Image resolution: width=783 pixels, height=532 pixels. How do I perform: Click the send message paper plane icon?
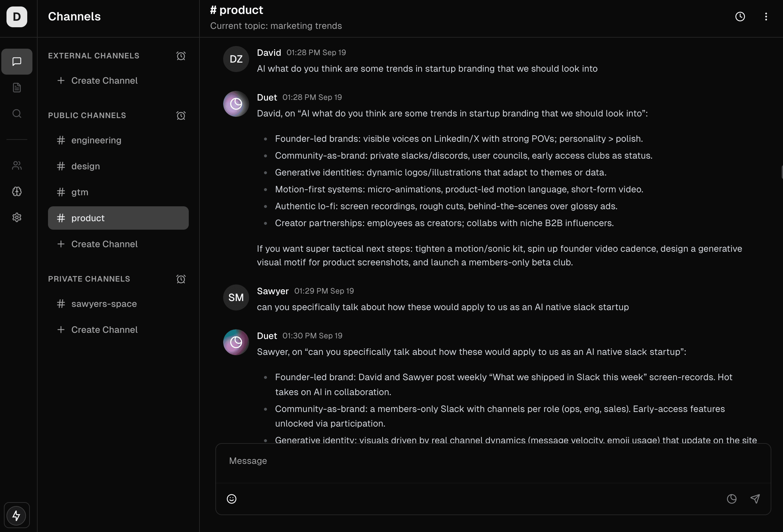(x=755, y=499)
